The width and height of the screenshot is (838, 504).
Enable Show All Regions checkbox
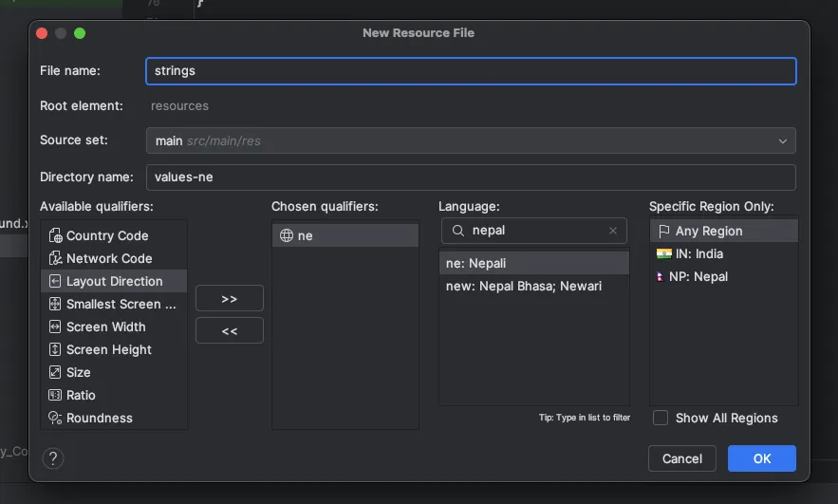(661, 418)
